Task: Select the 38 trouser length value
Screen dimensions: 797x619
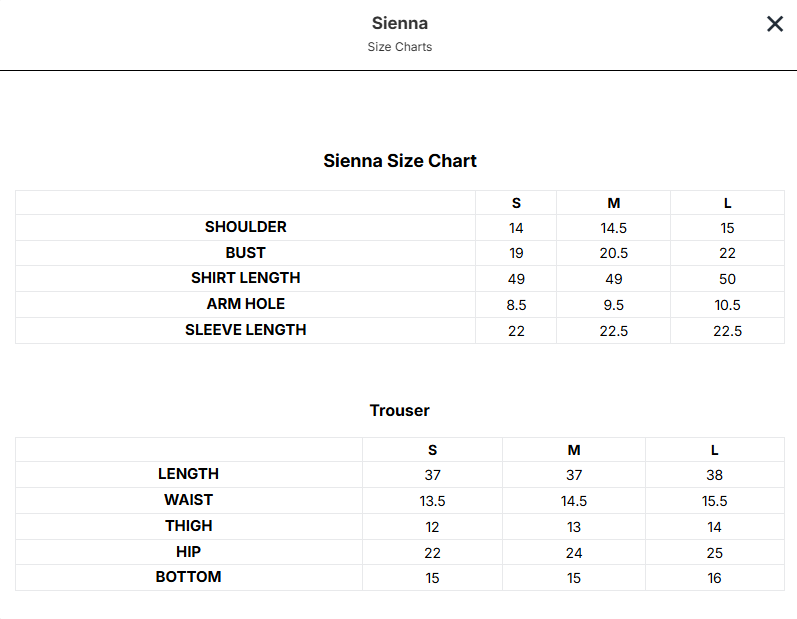Action: coord(715,475)
